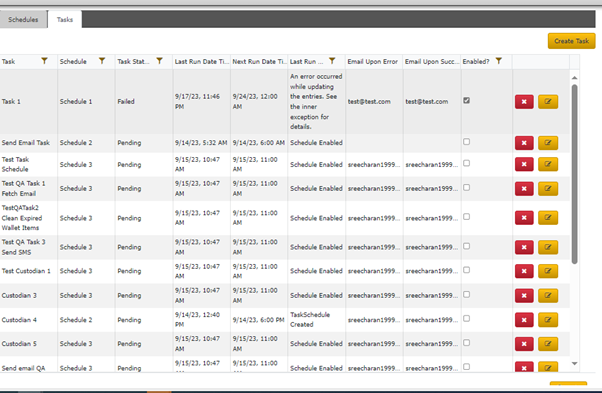Viewport: 602px width, 393px height.
Task: Click scrollbar up arrow of task grid
Action: (x=574, y=78)
